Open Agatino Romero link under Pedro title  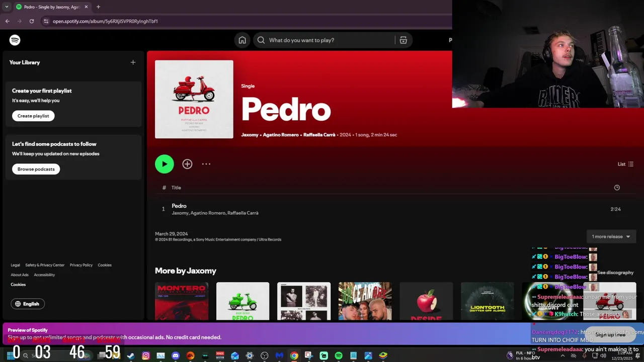[x=281, y=135]
